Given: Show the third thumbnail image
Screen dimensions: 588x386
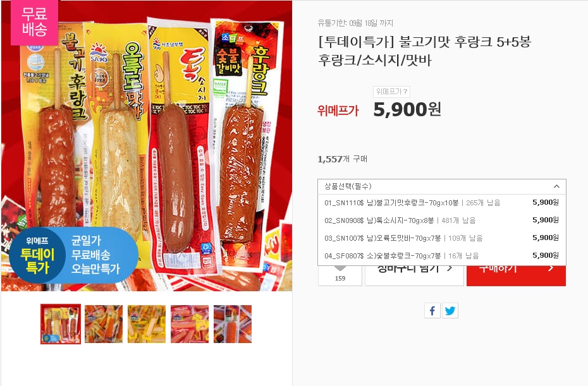Looking at the screenshot, I should click(147, 324).
